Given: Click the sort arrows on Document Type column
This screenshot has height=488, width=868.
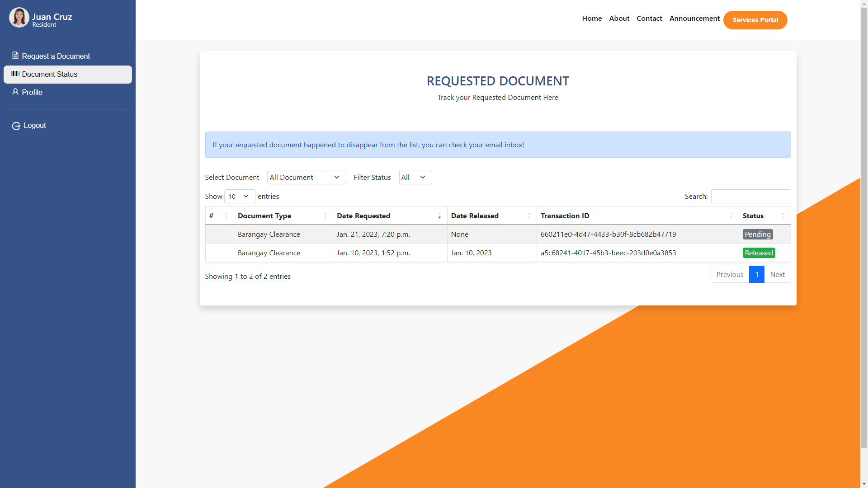Looking at the screenshot, I should point(325,216).
